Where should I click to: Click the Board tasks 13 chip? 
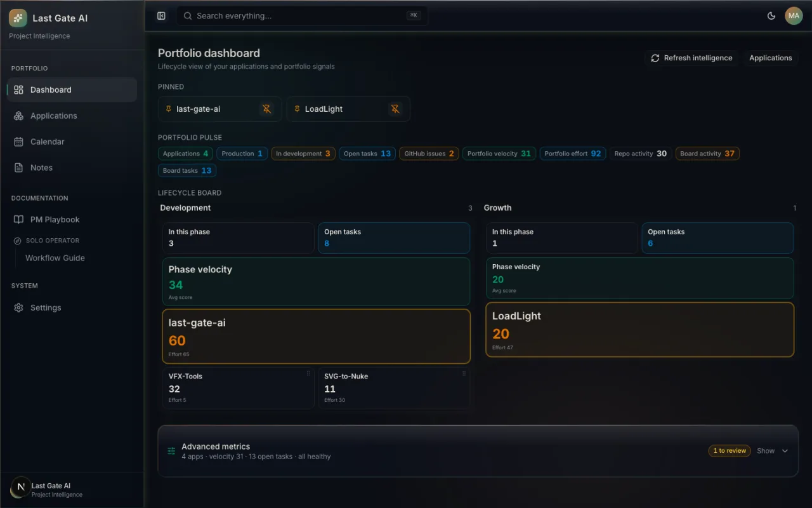187,170
